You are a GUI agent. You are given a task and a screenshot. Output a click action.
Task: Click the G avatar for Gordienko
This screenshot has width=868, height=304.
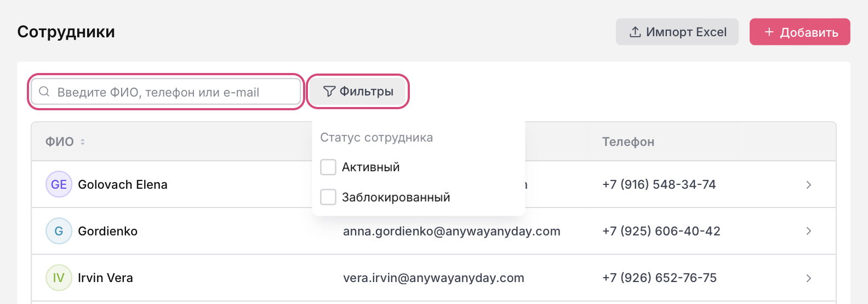point(59,231)
